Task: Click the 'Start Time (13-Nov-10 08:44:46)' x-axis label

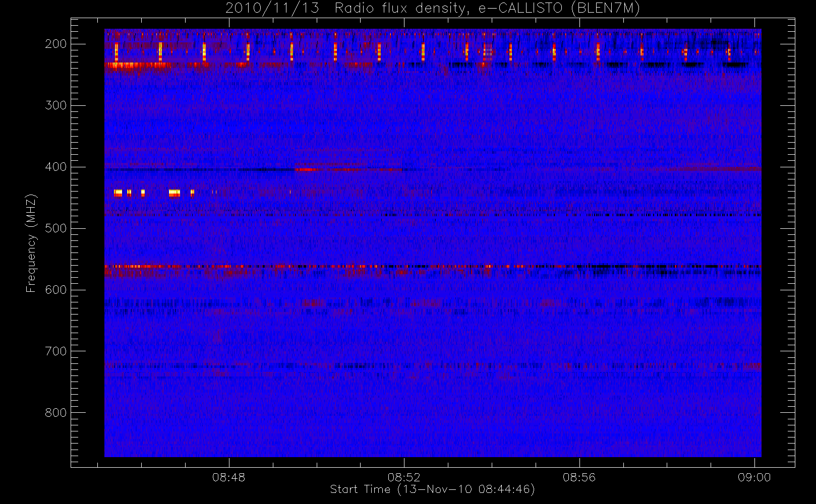Action: point(432,489)
